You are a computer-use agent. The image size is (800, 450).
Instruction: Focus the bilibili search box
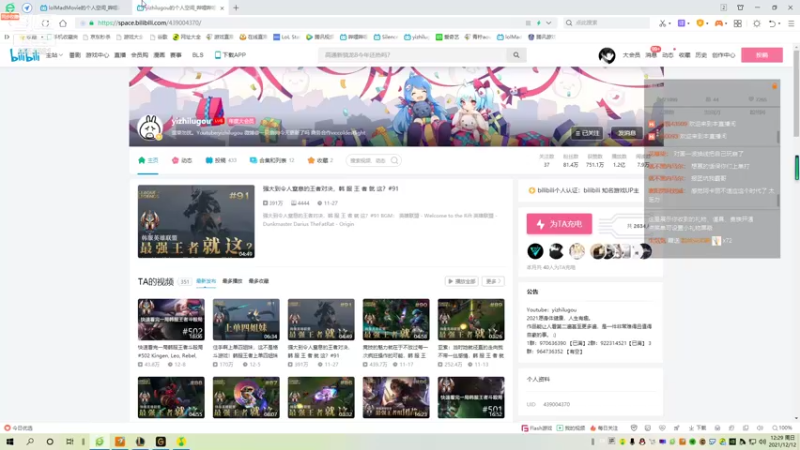pyautogui.click(x=413, y=55)
